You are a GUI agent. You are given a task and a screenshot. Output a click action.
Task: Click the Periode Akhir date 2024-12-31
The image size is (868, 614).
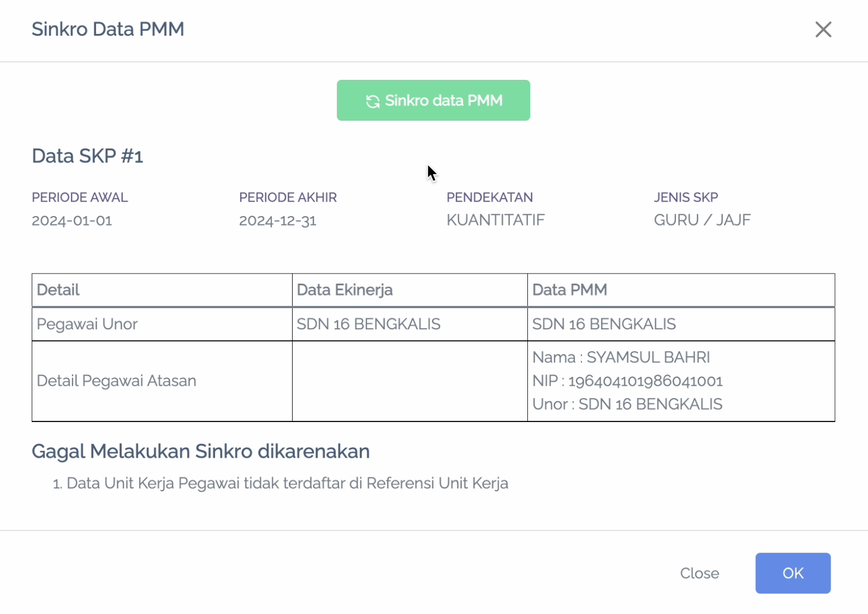click(x=278, y=220)
